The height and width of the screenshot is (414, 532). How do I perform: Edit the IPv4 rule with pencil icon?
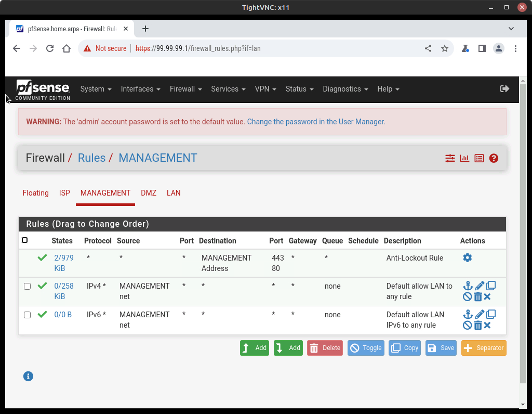click(x=480, y=286)
